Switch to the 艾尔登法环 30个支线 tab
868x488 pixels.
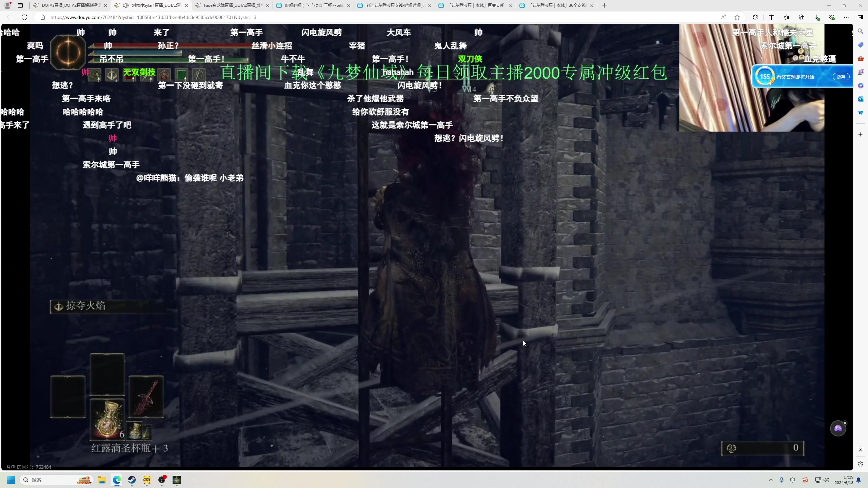tap(557, 5)
